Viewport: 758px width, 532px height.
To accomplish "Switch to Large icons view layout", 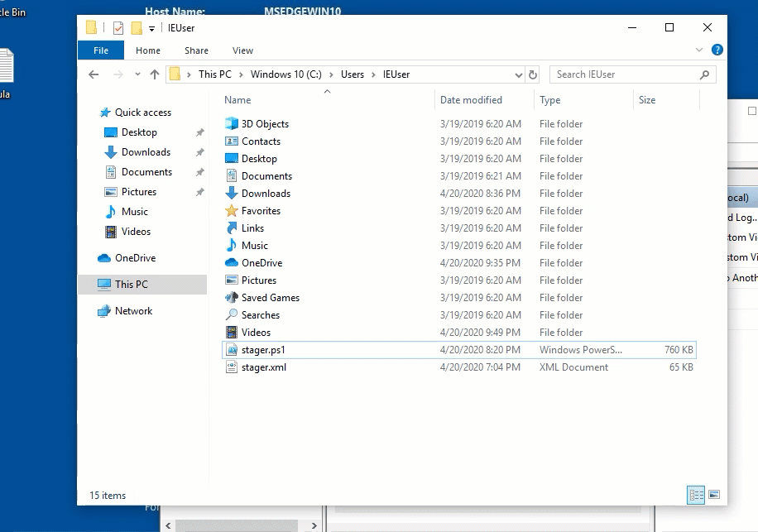I will pyautogui.click(x=714, y=495).
